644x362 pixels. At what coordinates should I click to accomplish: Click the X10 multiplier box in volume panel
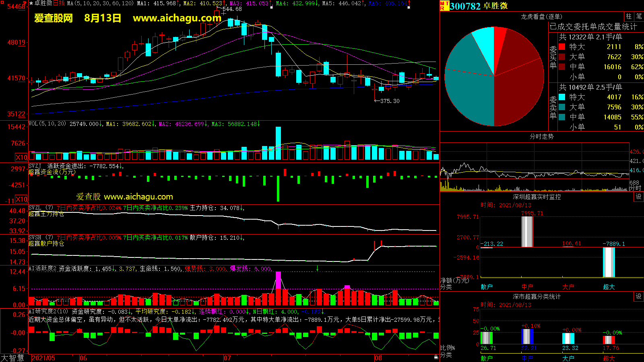click(x=21, y=157)
